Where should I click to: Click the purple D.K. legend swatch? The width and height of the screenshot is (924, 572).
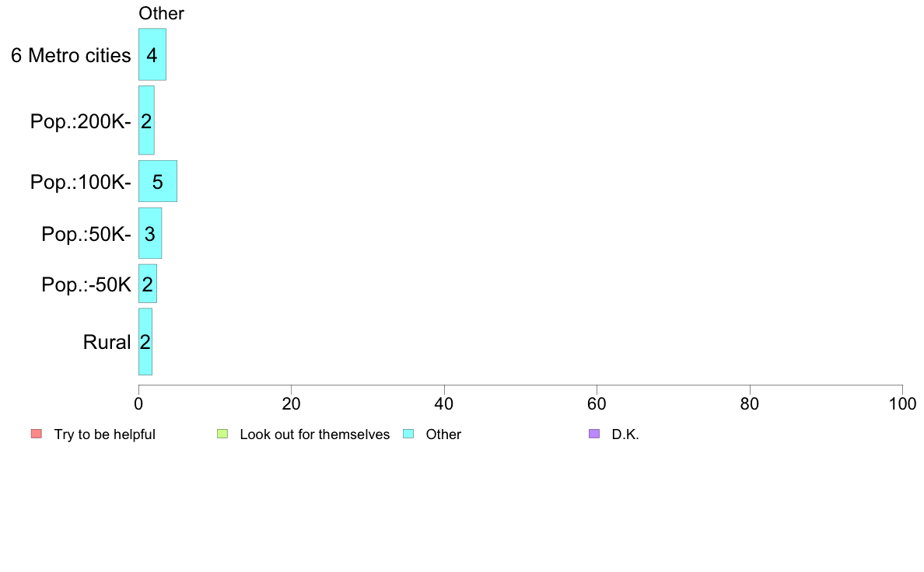tap(594, 434)
